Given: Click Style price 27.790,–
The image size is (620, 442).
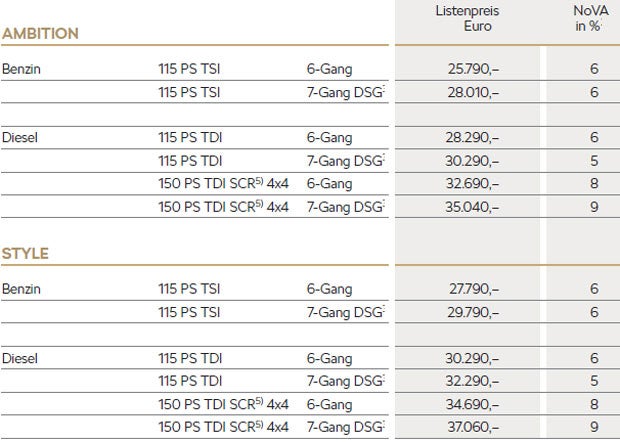Looking at the screenshot, I should pos(474,289).
